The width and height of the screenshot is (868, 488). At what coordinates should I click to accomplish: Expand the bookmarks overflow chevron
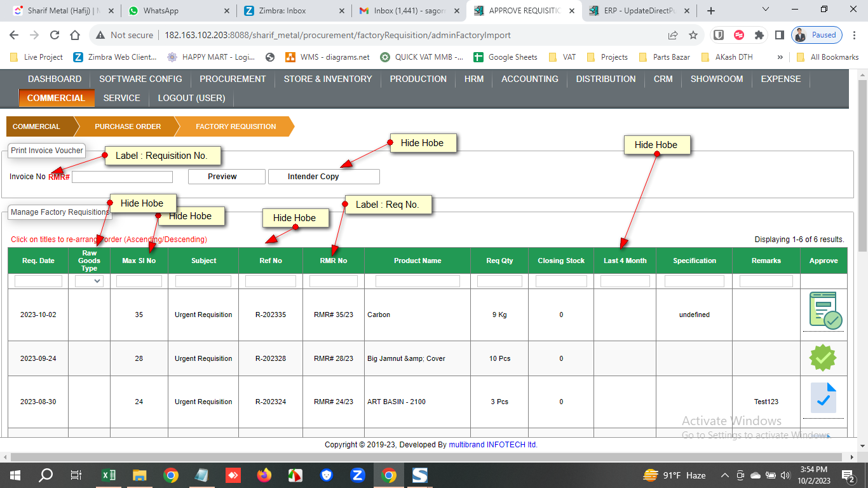[x=780, y=57]
